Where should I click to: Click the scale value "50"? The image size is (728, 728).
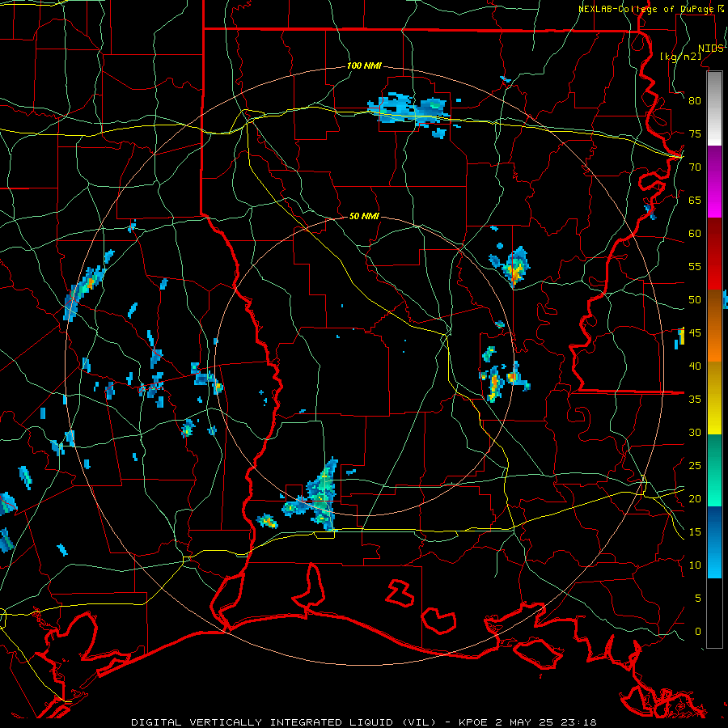[x=695, y=300]
